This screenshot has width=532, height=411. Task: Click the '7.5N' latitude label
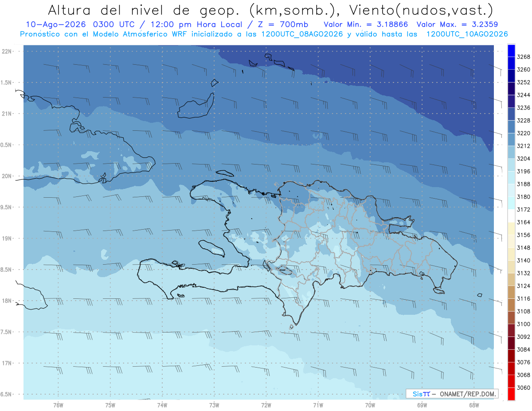point(6,332)
